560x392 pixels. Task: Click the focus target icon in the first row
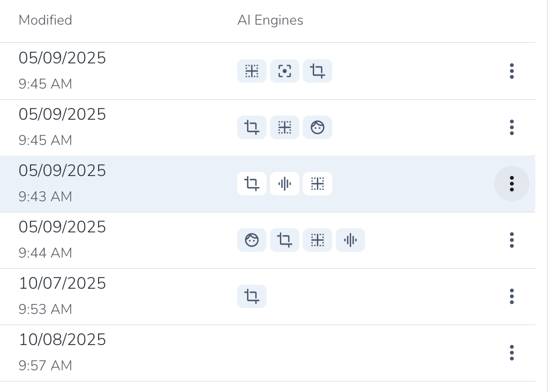[x=285, y=72]
